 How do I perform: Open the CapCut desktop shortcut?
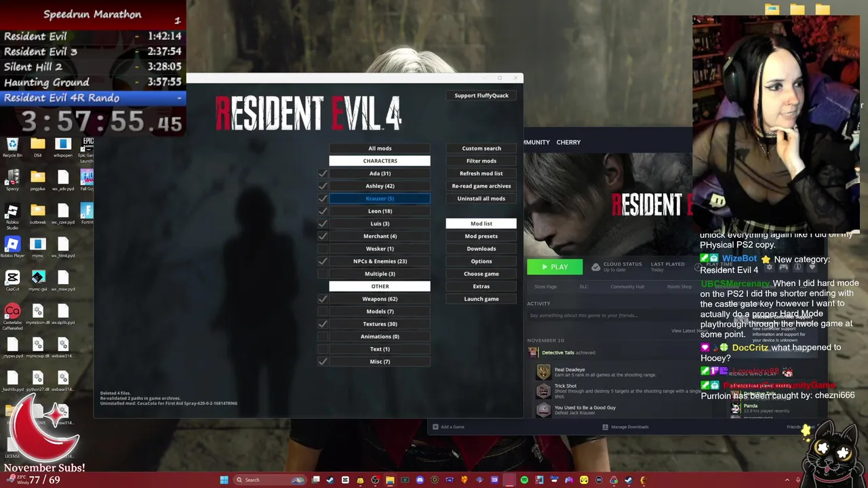click(12, 281)
